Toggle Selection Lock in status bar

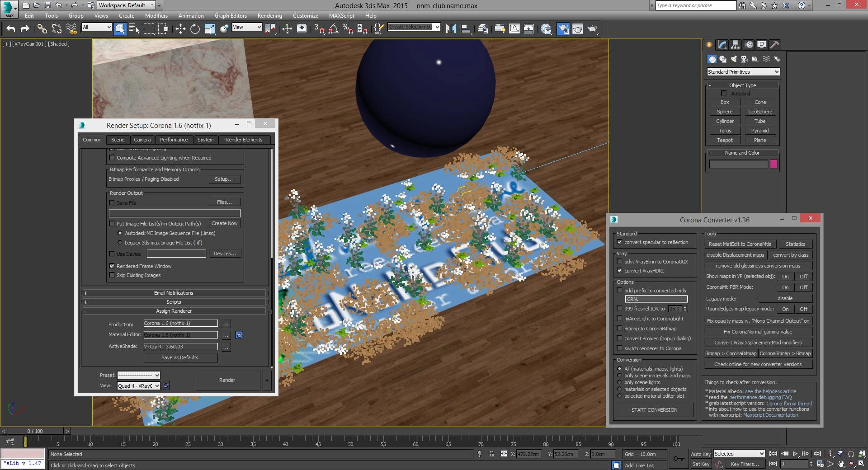pyautogui.click(x=491, y=454)
